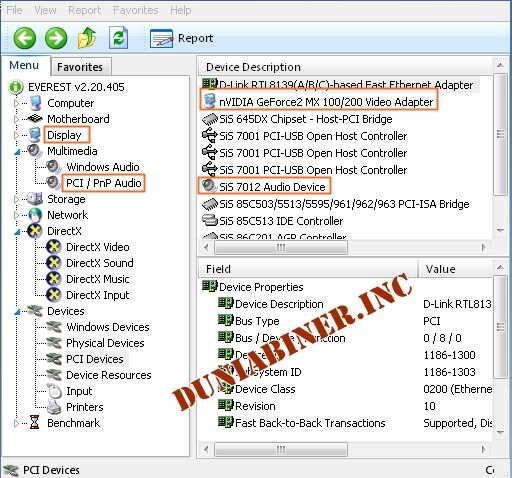Select nVIDIA GeForce2 MX 100/200 Video Adapter

[319, 102]
